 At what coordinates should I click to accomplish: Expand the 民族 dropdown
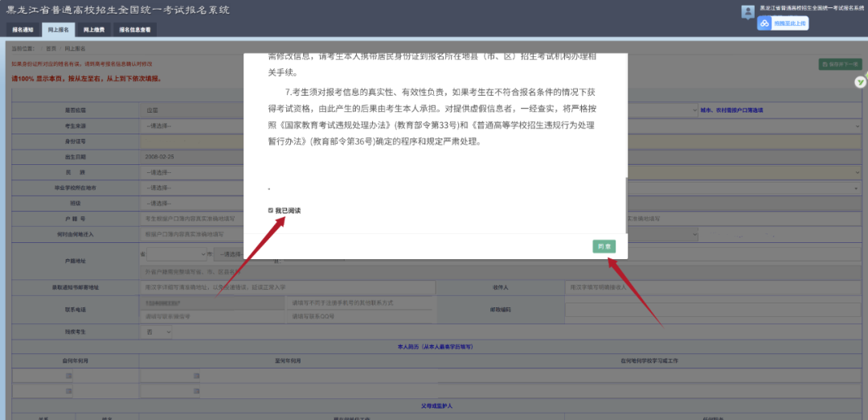coord(193,172)
